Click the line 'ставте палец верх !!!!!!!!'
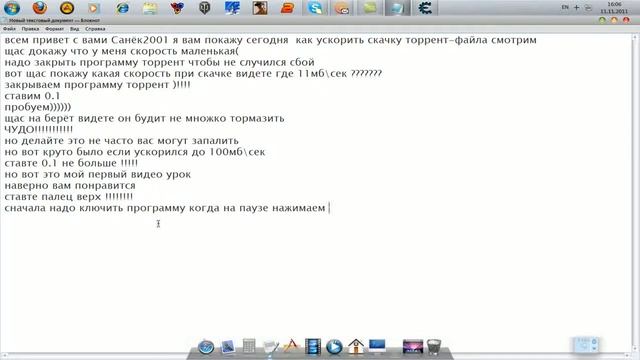 69,197
